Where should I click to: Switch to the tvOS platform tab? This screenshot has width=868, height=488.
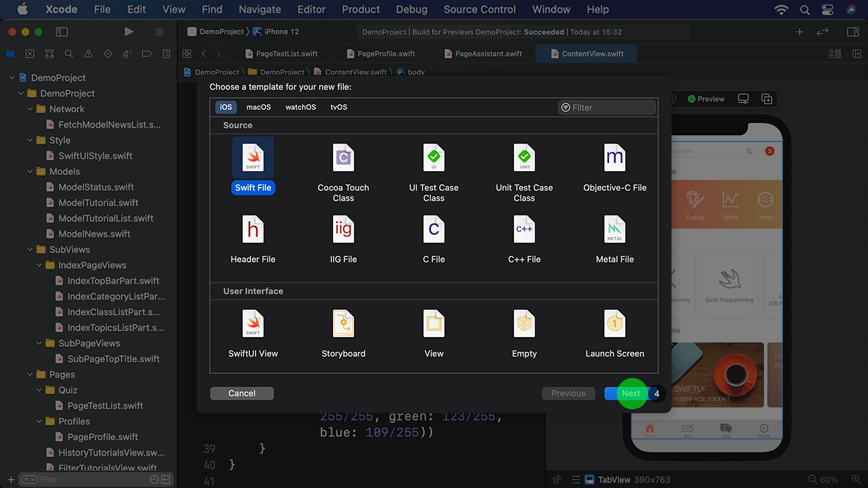coord(338,107)
